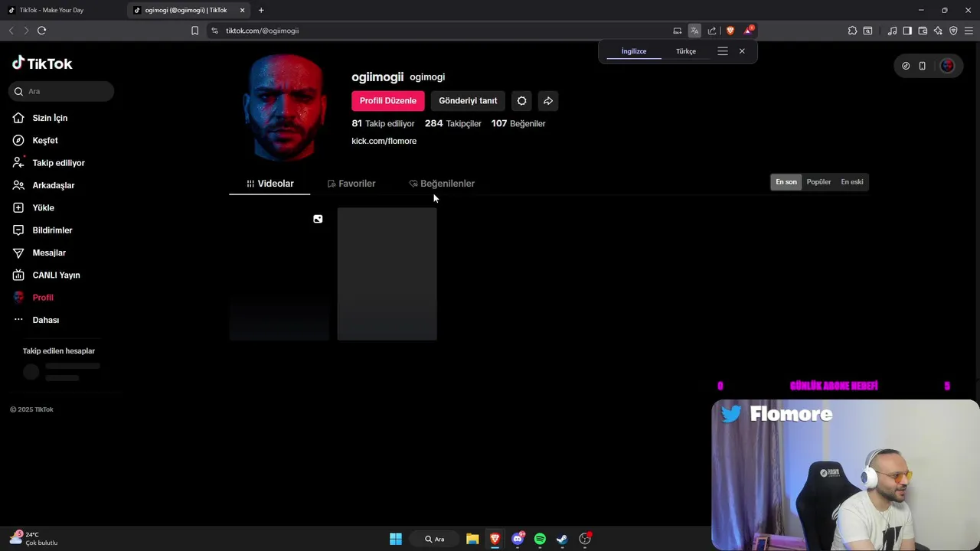Open Windows Start menu
This screenshot has width=980, height=551.
396,539
